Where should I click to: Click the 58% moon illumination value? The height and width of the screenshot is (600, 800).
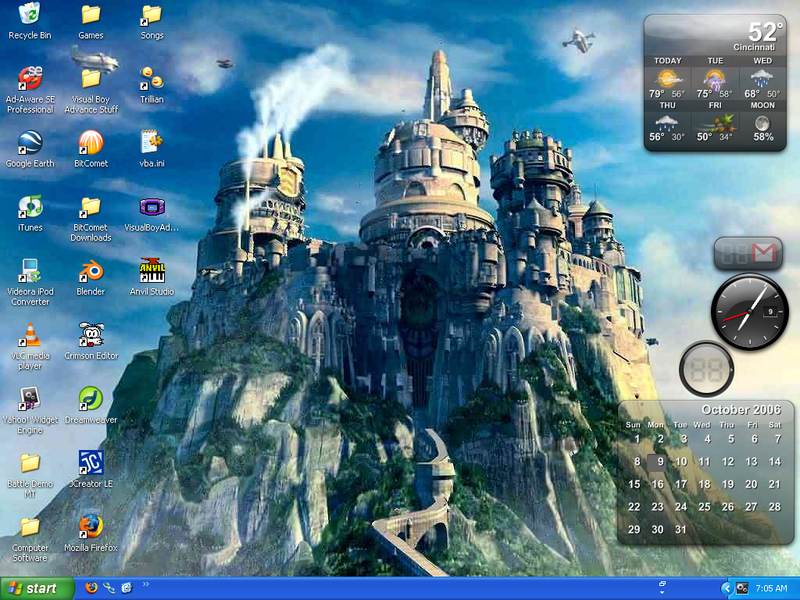(x=763, y=137)
